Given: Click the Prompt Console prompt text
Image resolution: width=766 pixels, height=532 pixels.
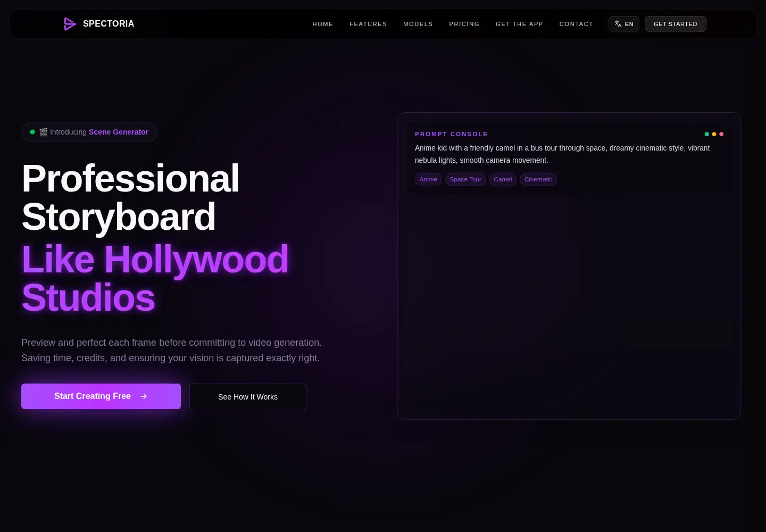Looking at the screenshot, I should (x=562, y=154).
